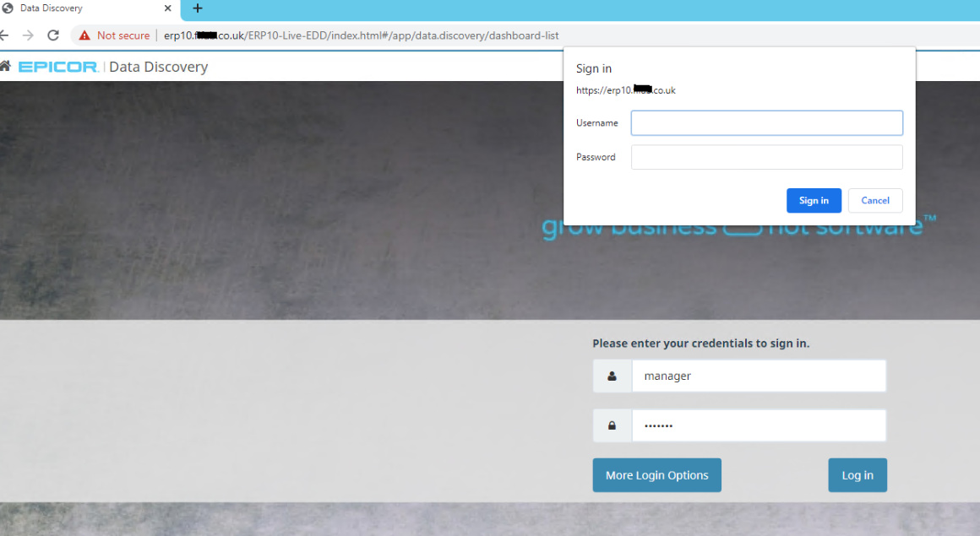This screenshot has width=980, height=536.
Task: Click the manager username field on page
Action: (x=759, y=376)
